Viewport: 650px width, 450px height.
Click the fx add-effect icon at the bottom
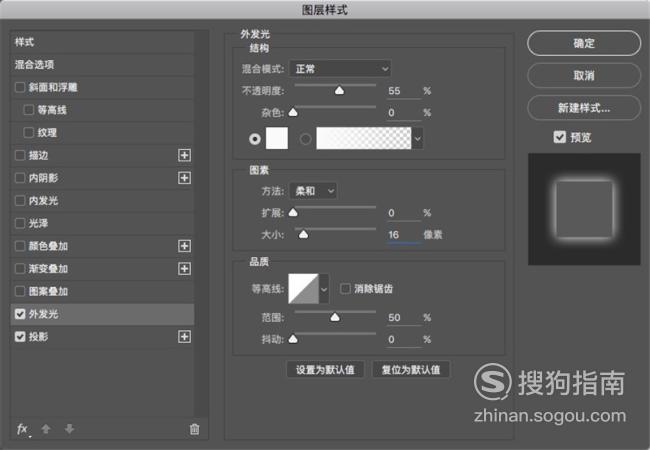tap(22, 429)
